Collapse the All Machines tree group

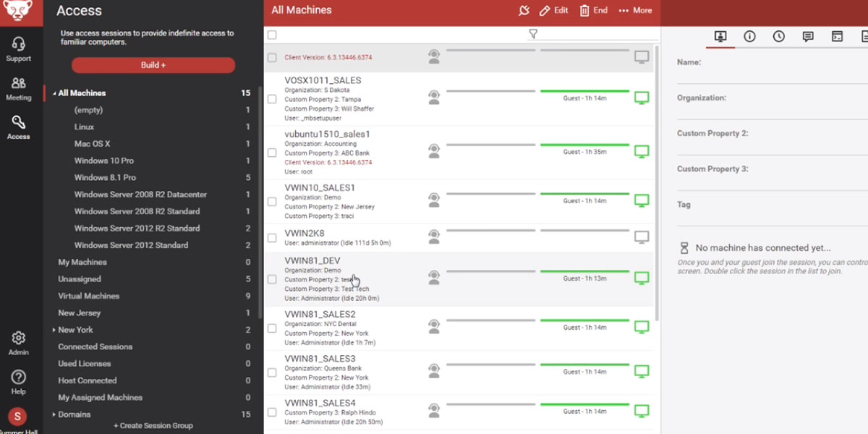54,93
